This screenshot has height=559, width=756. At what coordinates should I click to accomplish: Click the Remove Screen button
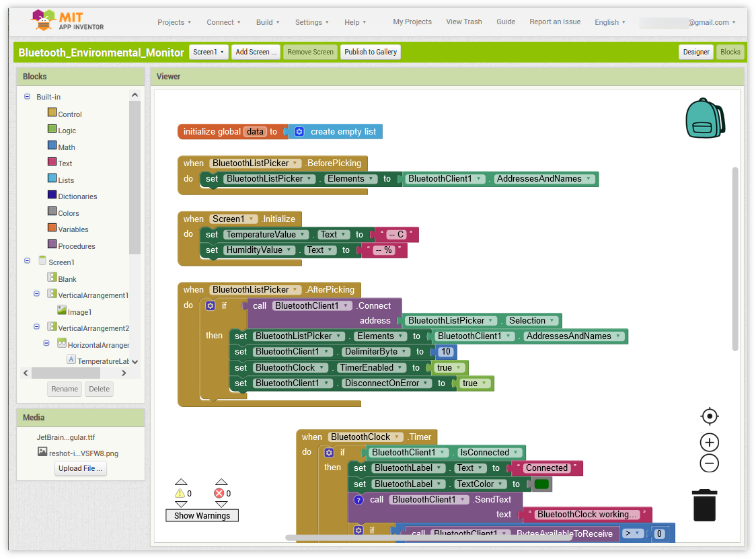(310, 52)
